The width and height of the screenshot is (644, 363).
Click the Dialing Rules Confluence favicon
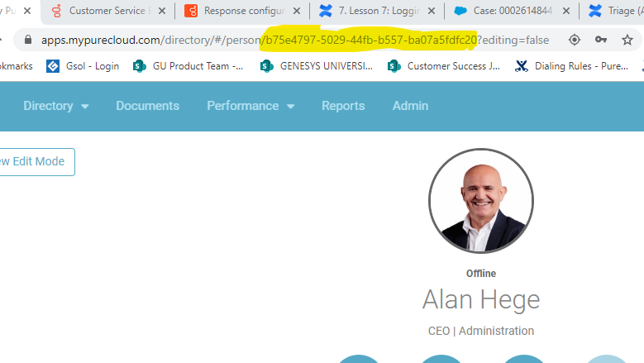coord(521,66)
